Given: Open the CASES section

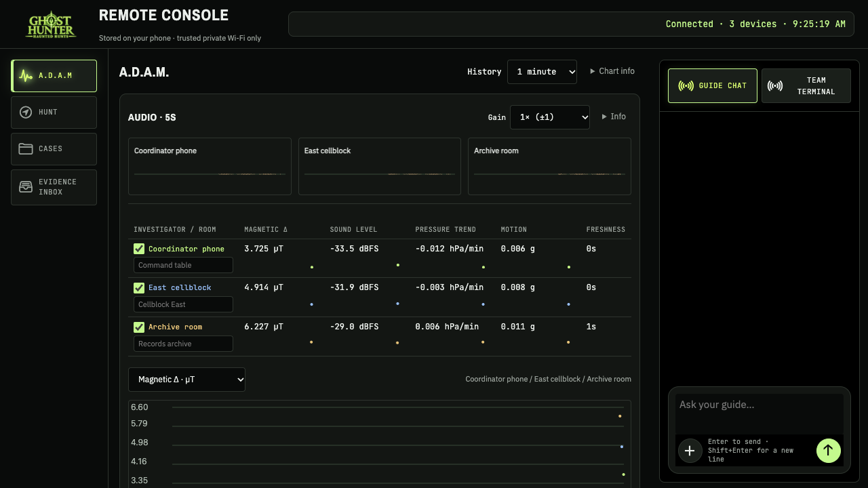Looking at the screenshot, I should 54,149.
